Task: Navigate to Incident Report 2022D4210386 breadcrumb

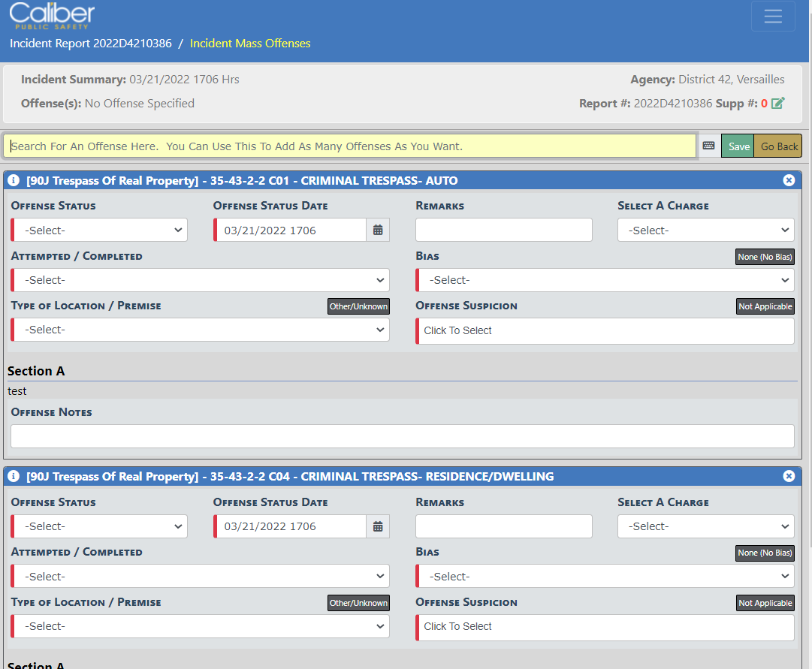Action: pos(90,44)
